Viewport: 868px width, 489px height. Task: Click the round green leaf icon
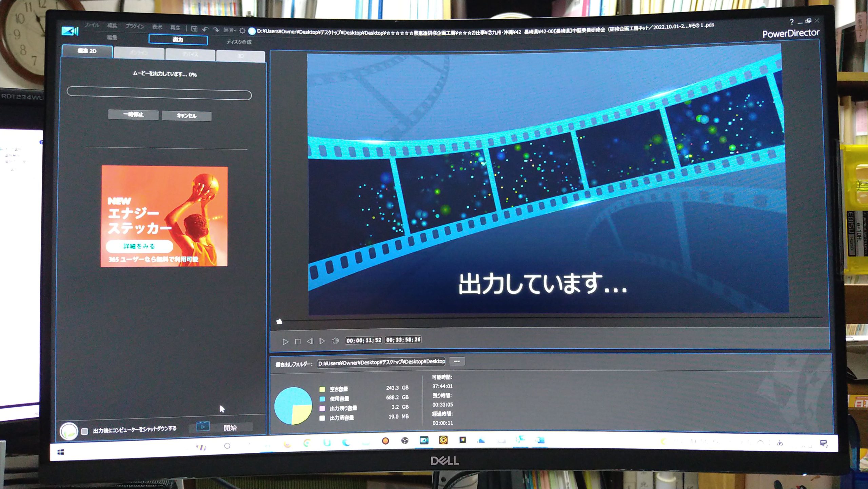69,431
